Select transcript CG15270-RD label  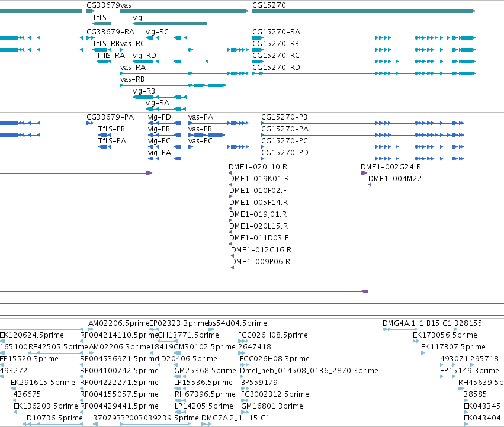(276, 68)
